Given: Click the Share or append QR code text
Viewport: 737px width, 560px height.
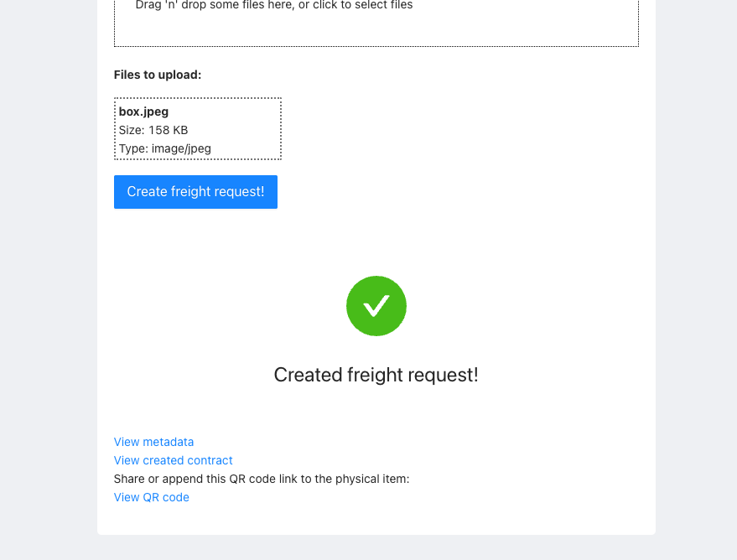Looking at the screenshot, I should click(x=262, y=479).
